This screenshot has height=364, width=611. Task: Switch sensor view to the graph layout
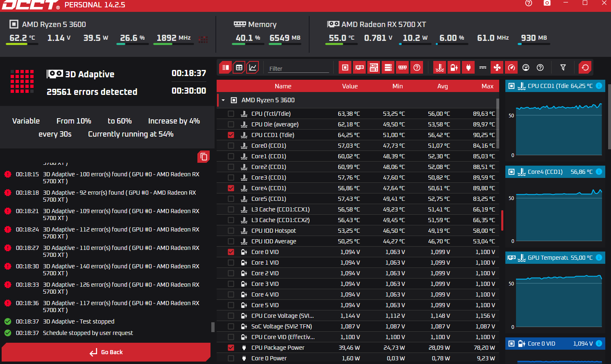(253, 67)
